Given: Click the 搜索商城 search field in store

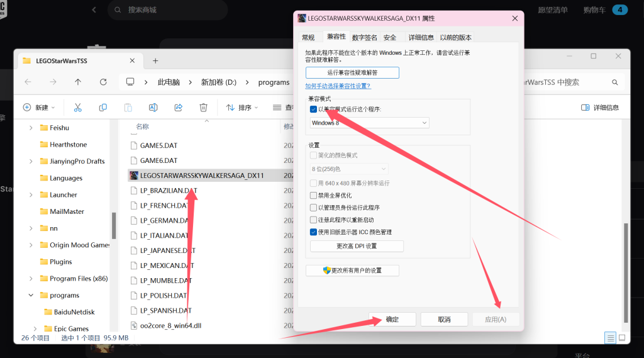Looking at the screenshot, I should [x=167, y=10].
